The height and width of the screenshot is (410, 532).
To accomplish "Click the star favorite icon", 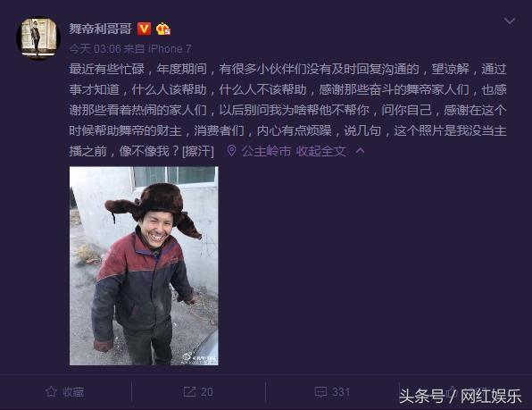I will (51, 391).
